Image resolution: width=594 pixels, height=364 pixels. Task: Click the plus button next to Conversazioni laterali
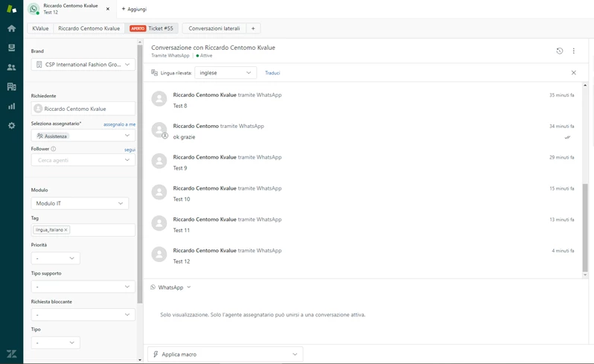tap(253, 28)
